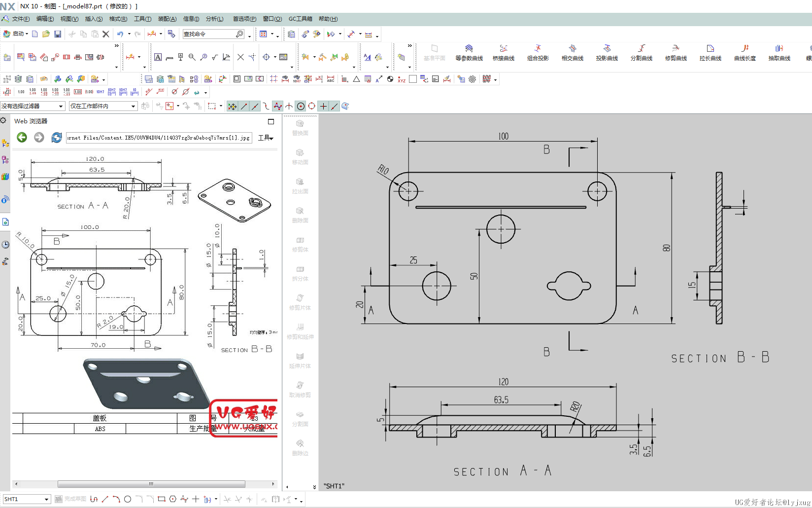Click the 删除面 (Delete Face) button
This screenshot has height=508, width=812.
[300, 215]
